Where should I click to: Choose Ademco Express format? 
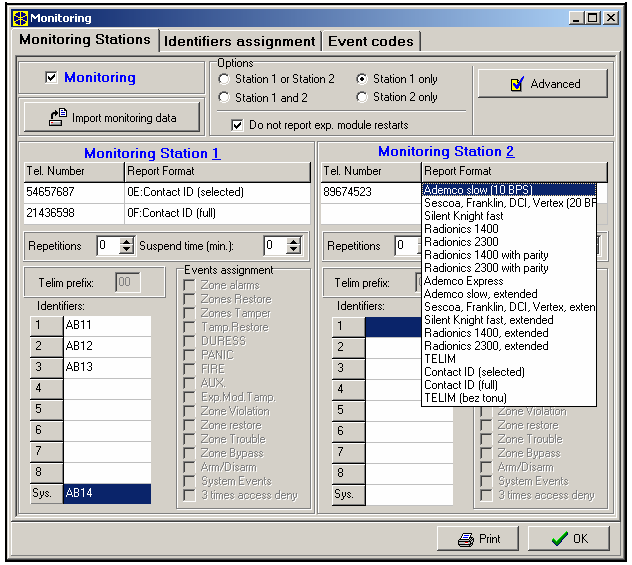tap(509, 281)
